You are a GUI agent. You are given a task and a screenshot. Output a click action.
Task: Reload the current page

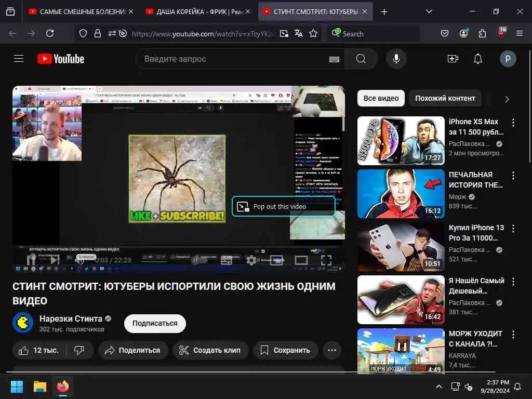(50, 33)
